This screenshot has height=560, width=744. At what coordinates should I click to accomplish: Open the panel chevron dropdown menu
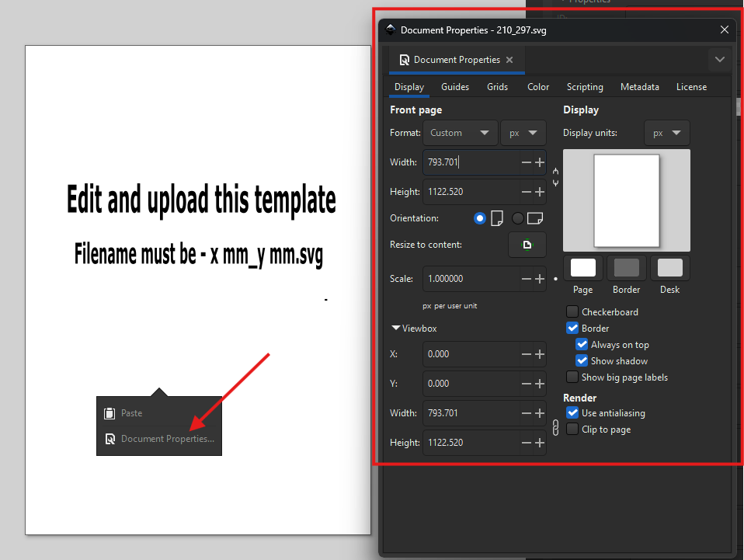click(x=719, y=60)
